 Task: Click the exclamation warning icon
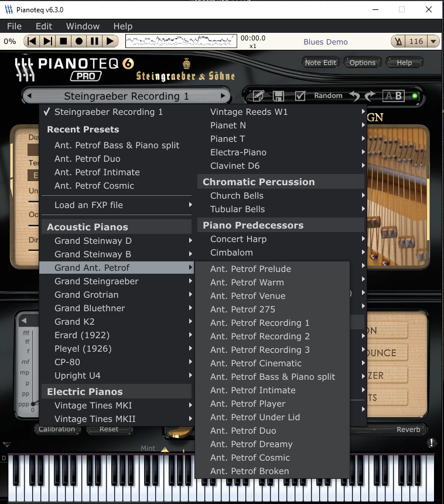pos(431,443)
